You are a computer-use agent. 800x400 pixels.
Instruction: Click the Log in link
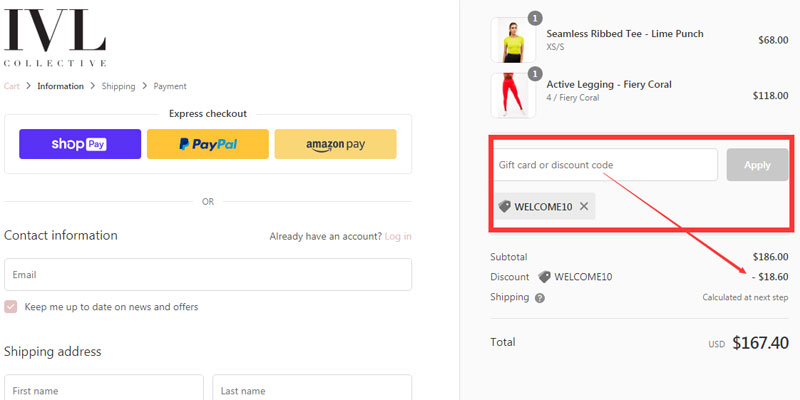coord(398,236)
